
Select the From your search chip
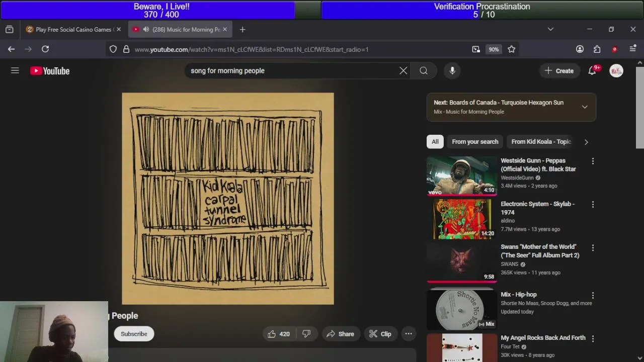tap(475, 142)
